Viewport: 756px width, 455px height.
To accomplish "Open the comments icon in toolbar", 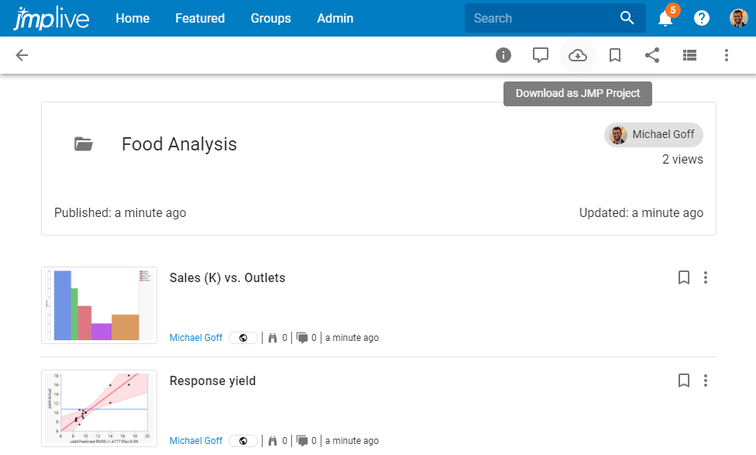I will click(541, 55).
